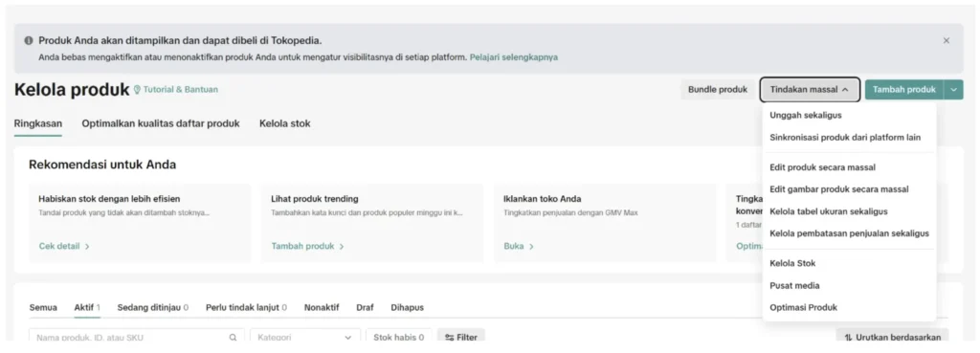Click Cek detail link
This screenshot has width=980, height=353.
(x=64, y=246)
